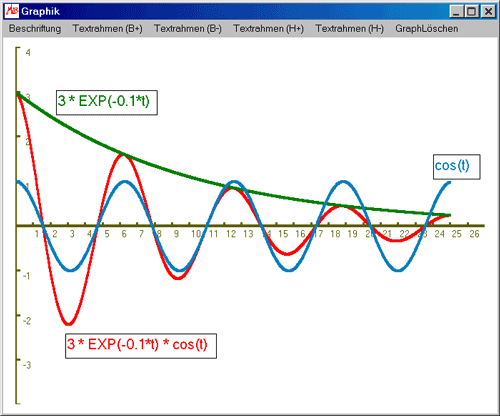Minimize the Graphik window
Screen dimensions: 500x416
click(456, 12)
